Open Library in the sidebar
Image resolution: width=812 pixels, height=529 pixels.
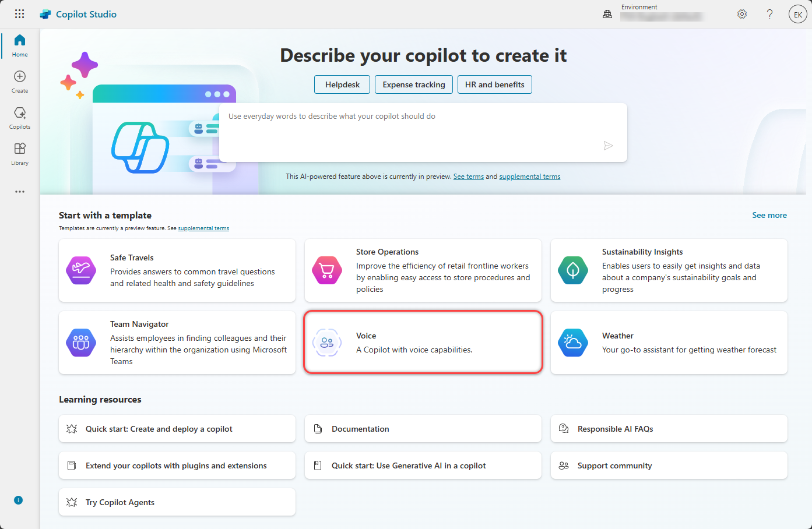point(20,154)
